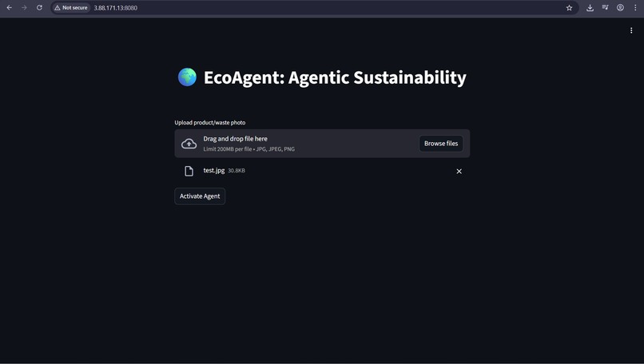Open the Streamlit app options menu

click(631, 30)
